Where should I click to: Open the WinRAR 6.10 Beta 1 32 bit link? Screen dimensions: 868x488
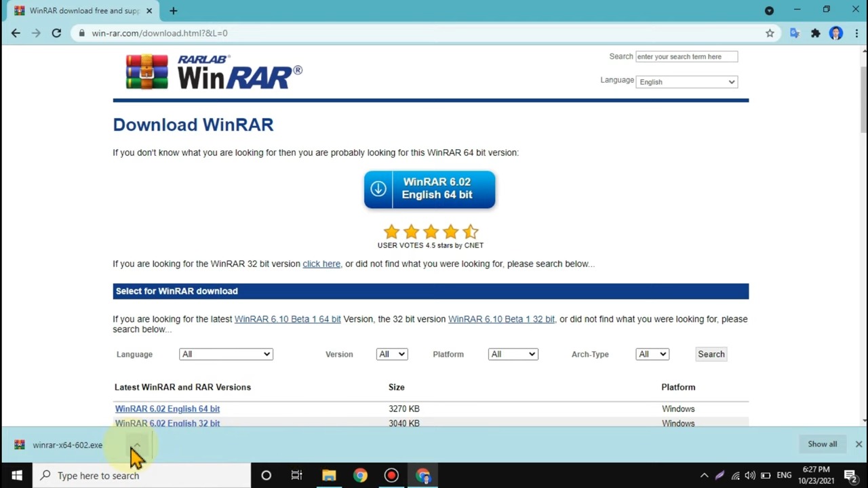point(501,319)
